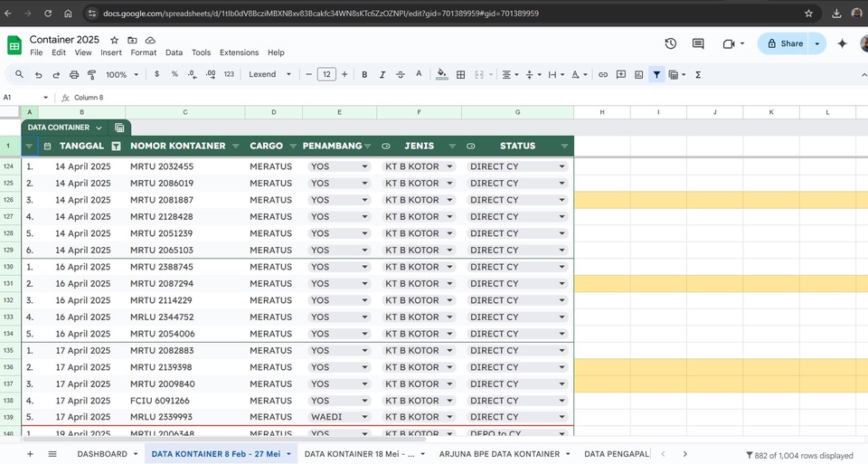The height and width of the screenshot is (464, 868).
Task: Insert link icon in toolbar
Action: (603, 75)
